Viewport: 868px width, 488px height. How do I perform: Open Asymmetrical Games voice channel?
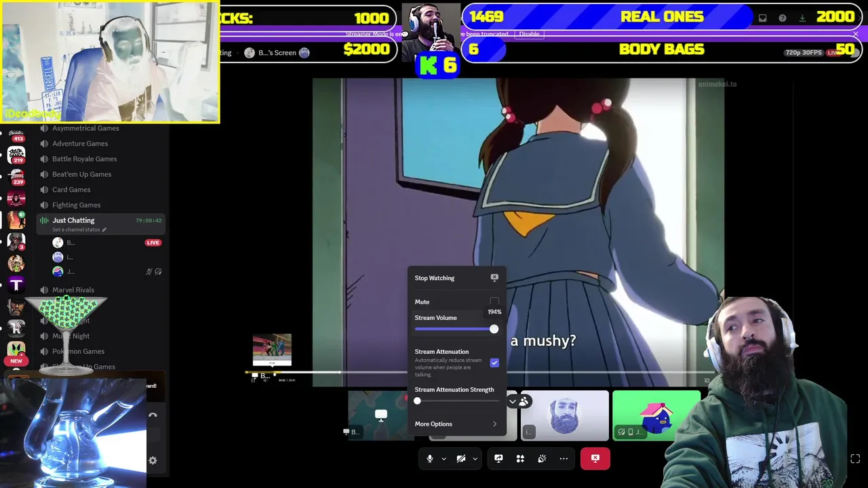85,128
